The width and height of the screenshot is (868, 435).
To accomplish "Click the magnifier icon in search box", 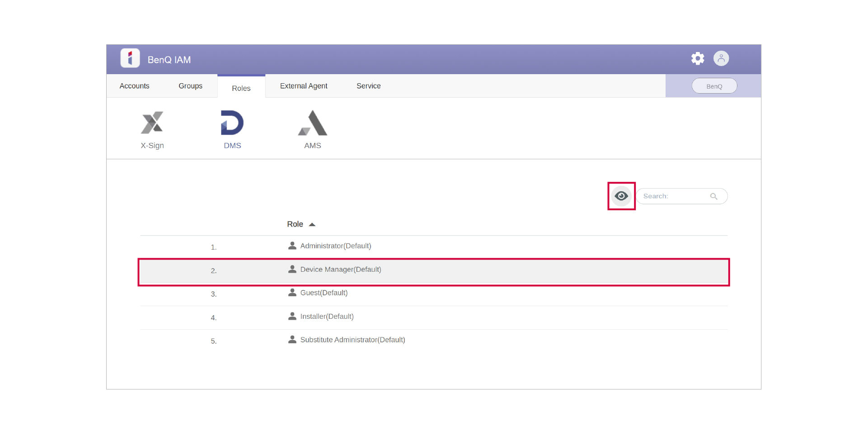I will click(x=714, y=196).
